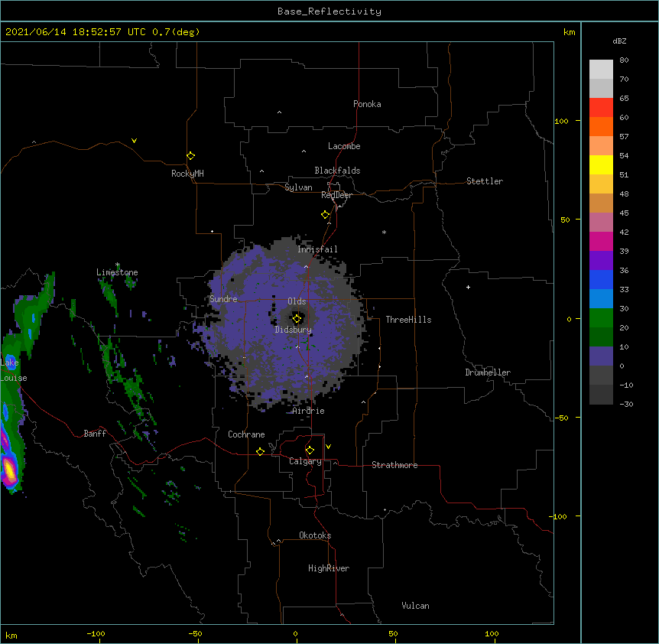Select the purple 10 dBZ color swatch
Screen dimensions: 659x644
point(601,356)
